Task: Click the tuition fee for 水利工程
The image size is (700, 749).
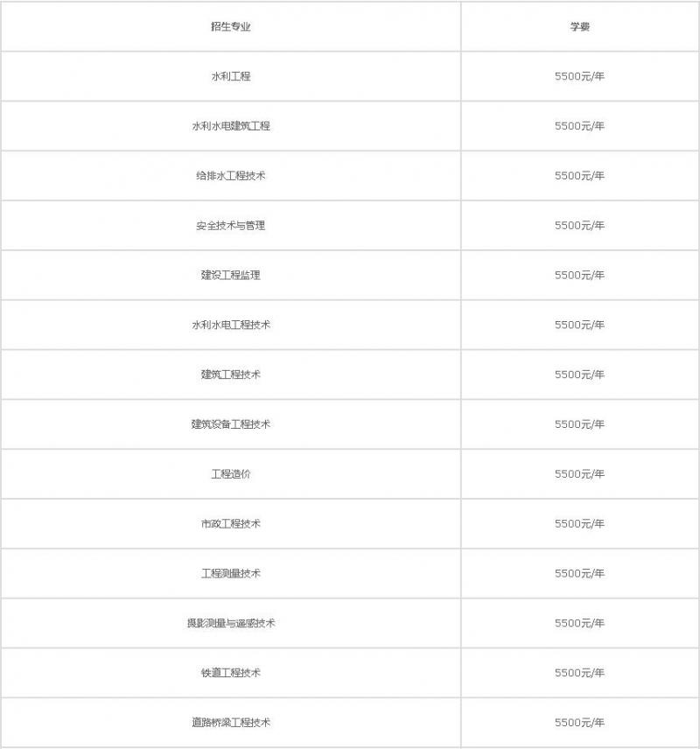Action: tap(579, 77)
